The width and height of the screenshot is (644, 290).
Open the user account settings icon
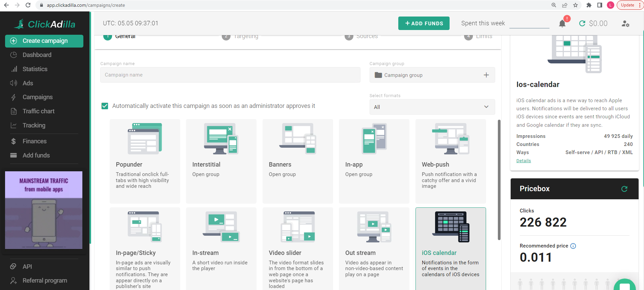click(625, 24)
